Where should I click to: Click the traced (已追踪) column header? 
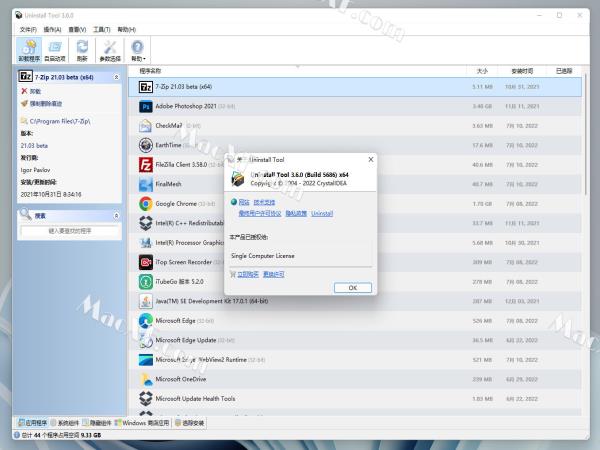pos(564,71)
